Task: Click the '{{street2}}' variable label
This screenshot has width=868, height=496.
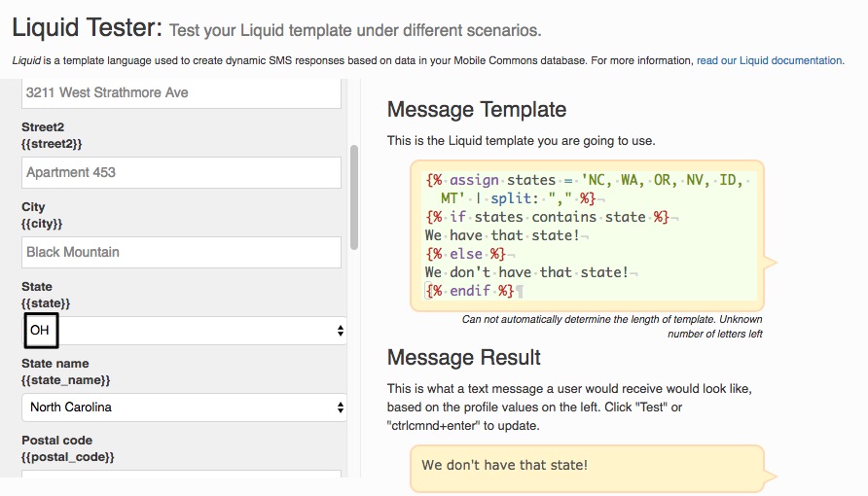Action: coord(52,144)
